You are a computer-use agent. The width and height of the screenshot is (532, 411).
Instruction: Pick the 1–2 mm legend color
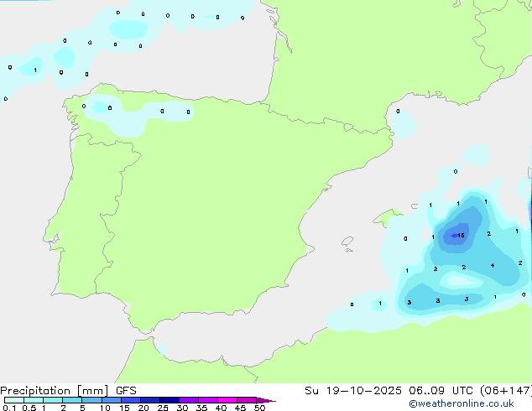53,400
